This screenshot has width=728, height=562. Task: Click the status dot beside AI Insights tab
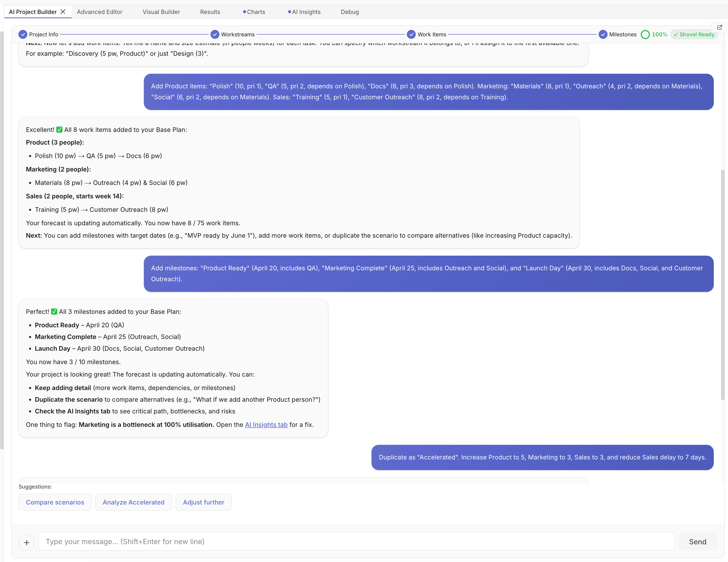point(289,12)
